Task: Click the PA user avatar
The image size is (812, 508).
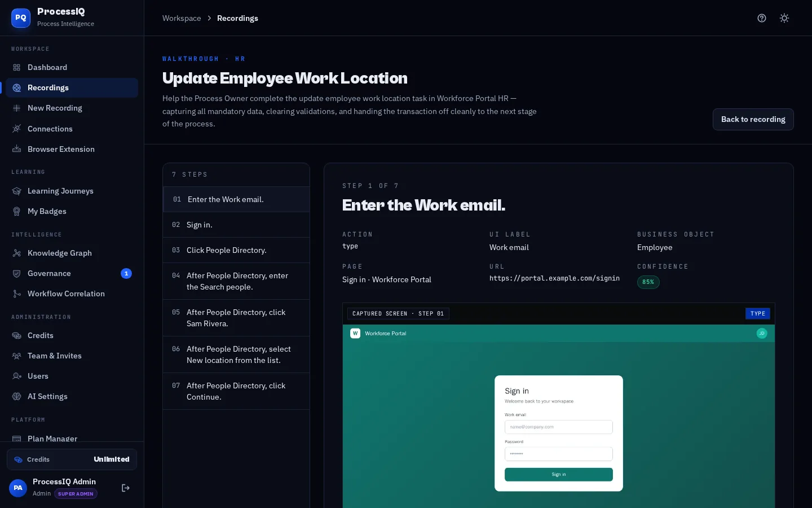Action: point(18,488)
